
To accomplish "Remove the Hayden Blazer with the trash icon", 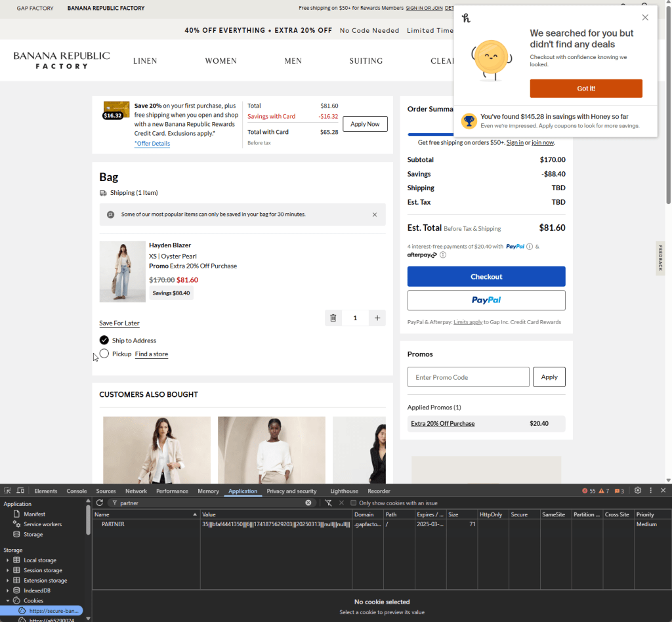I will tap(333, 318).
